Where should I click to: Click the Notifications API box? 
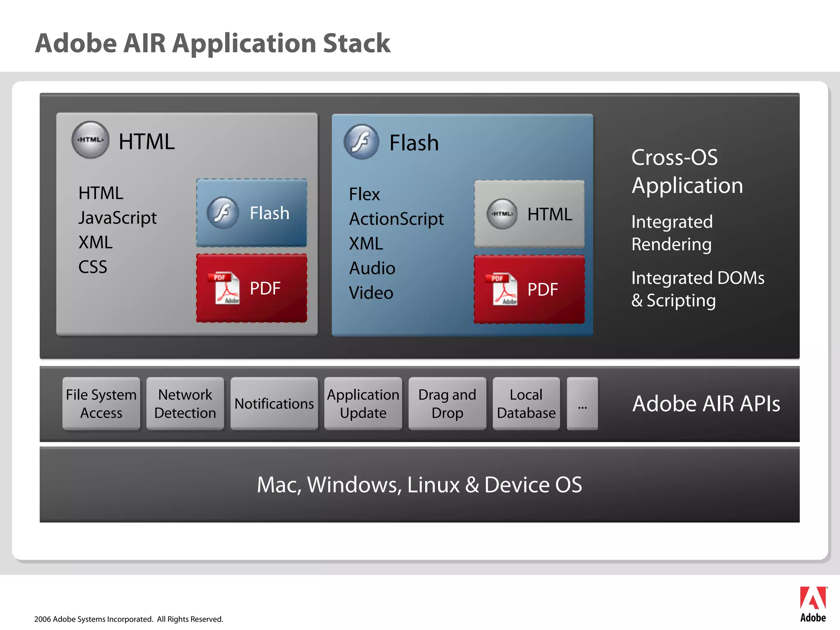[x=274, y=404]
